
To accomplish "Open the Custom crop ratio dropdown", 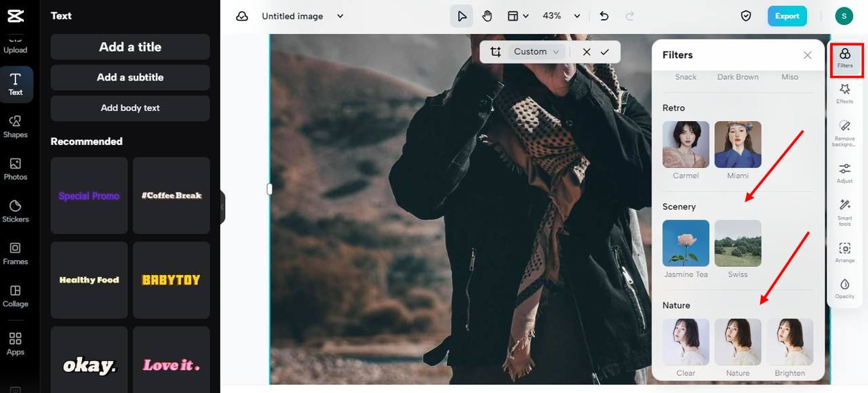I will [x=535, y=51].
